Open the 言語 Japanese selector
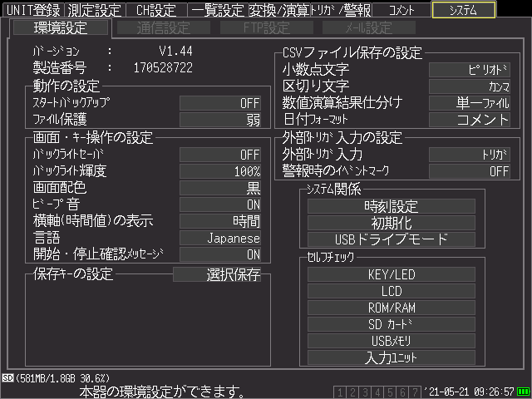This screenshot has height=399, width=532. [x=220, y=239]
